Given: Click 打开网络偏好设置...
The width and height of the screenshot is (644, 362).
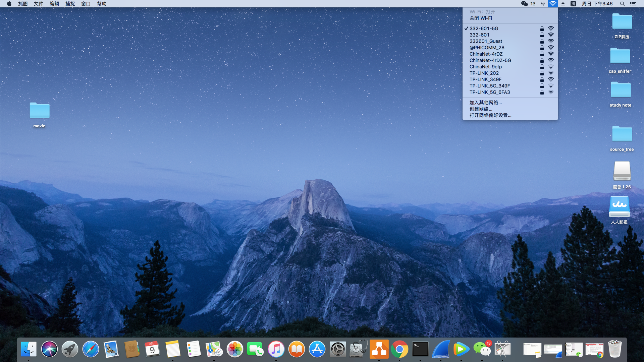Looking at the screenshot, I should pos(490,115).
